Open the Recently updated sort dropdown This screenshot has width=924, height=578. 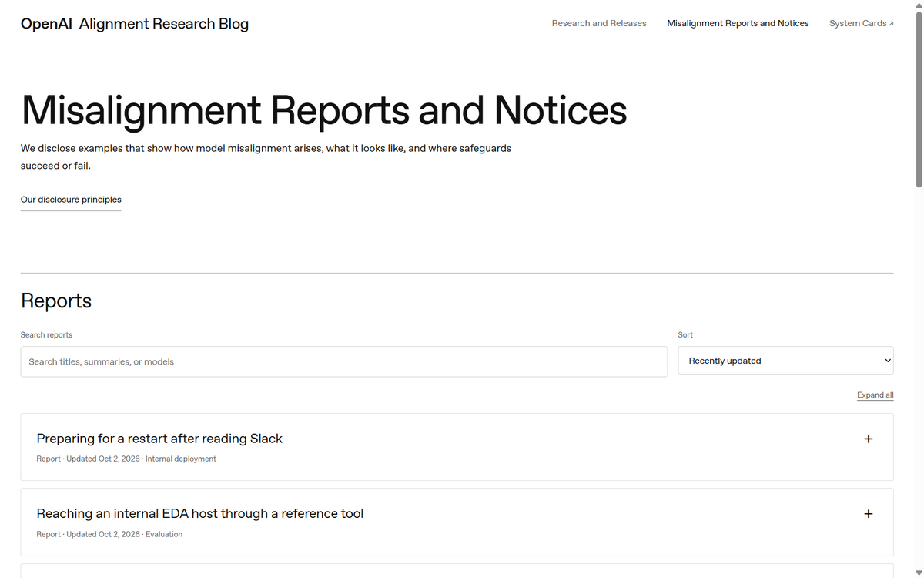tap(785, 361)
